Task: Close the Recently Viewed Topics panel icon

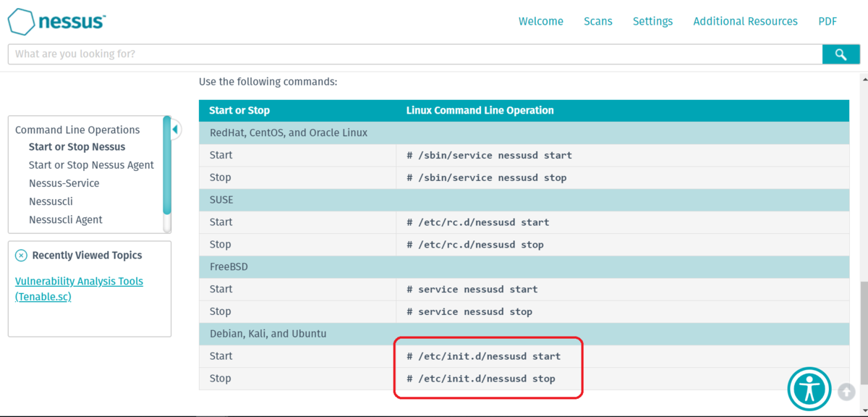Action: coord(21,256)
